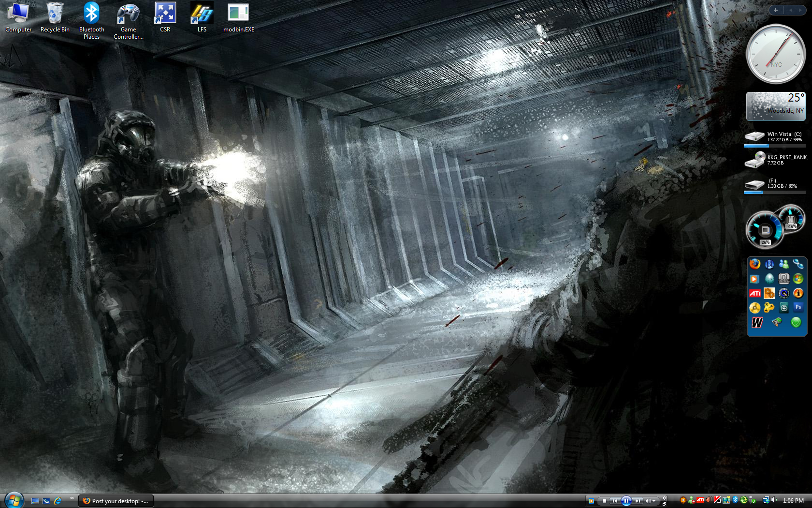Open Windows Media Player from sidebar launcher
Viewport: 812px width, 508px height.
click(755, 279)
